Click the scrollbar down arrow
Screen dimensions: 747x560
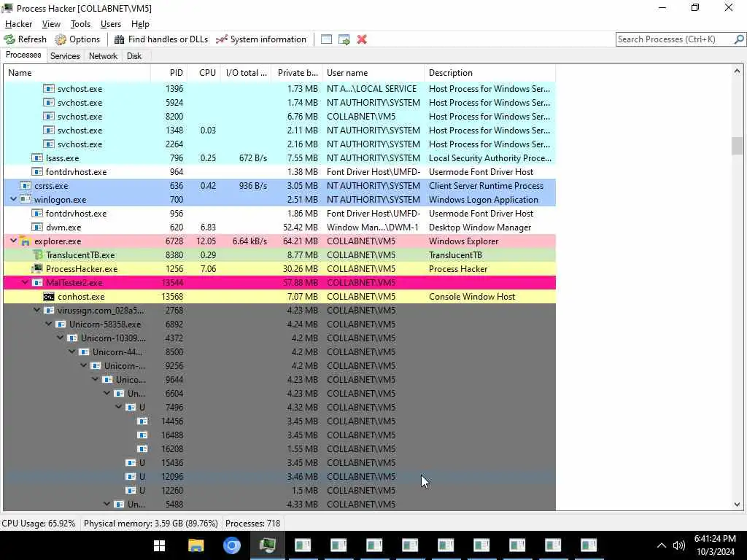[737, 505]
